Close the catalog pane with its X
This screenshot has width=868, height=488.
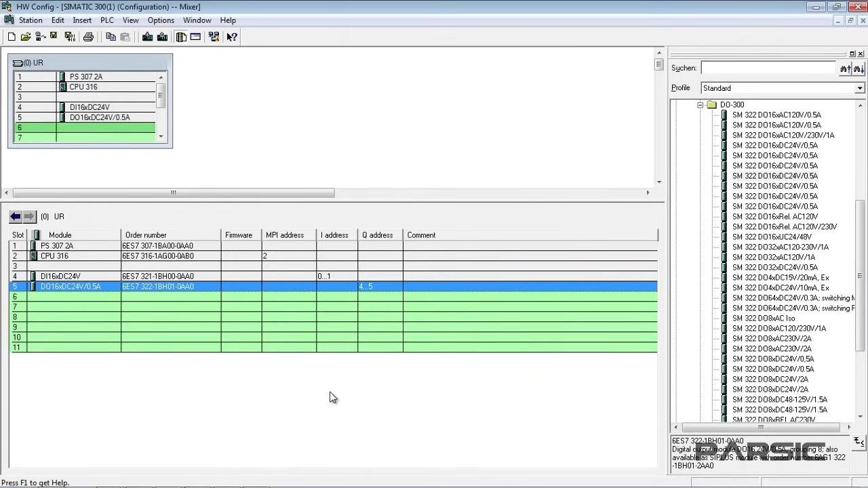(x=861, y=54)
